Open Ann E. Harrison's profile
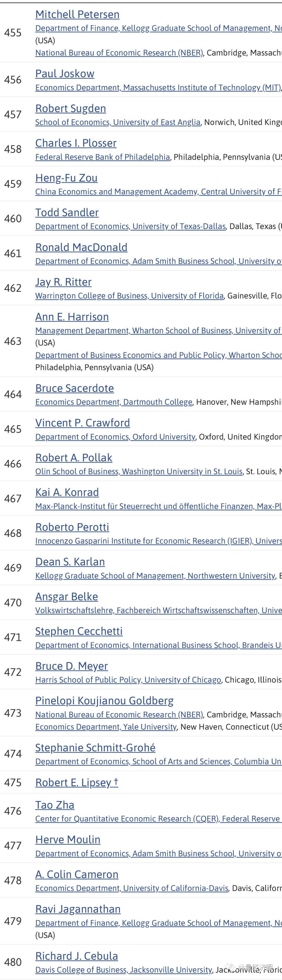Screen dimensions: 282x980 (x=72, y=317)
